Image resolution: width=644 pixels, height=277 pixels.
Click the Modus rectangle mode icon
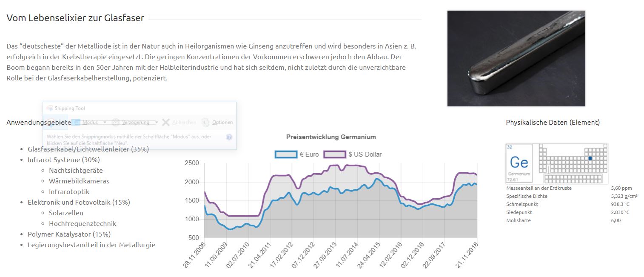[77, 123]
